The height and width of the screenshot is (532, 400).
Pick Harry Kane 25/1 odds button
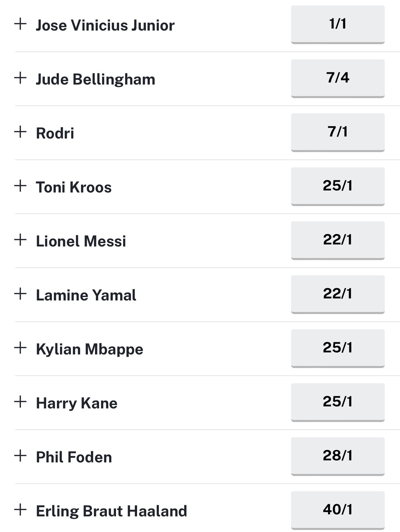pyautogui.click(x=338, y=402)
